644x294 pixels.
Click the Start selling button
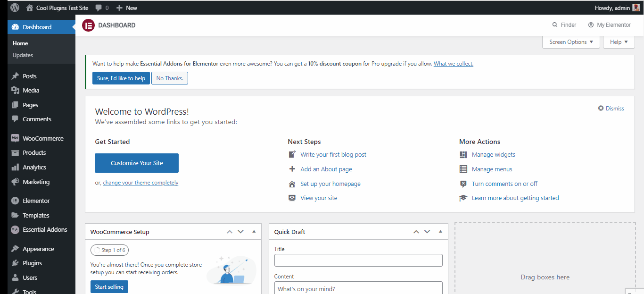point(109,287)
